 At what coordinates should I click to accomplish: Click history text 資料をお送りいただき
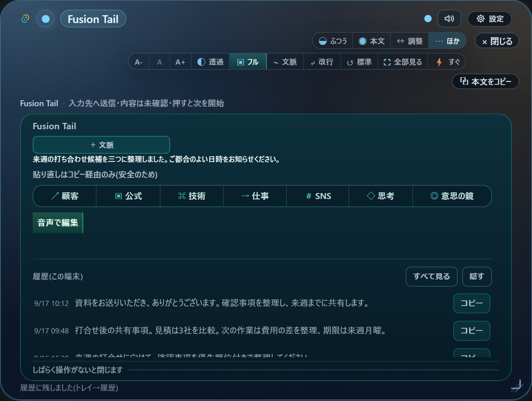223,303
